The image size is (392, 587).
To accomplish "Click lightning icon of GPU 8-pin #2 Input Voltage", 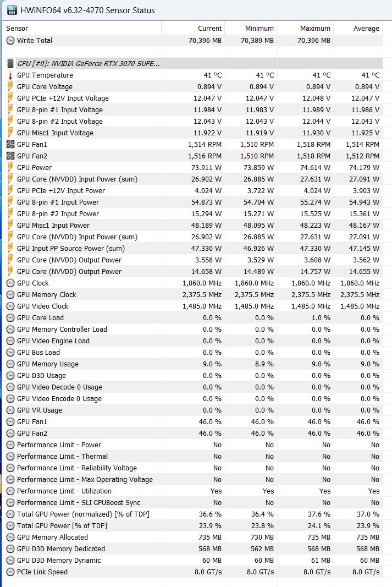I will point(10,122).
